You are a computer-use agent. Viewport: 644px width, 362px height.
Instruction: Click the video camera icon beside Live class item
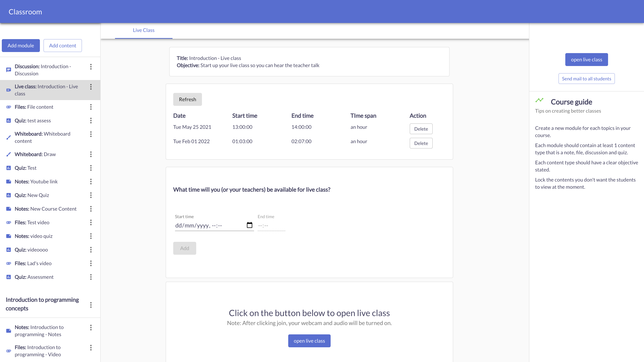tap(8, 90)
